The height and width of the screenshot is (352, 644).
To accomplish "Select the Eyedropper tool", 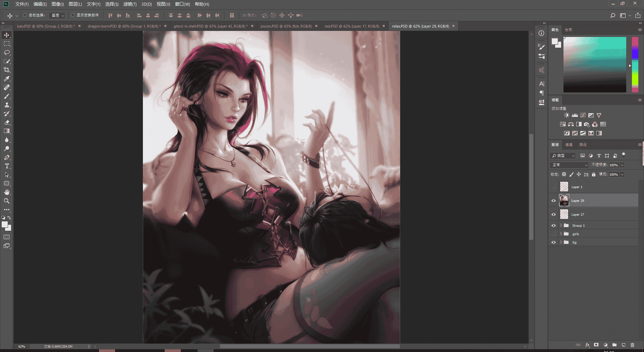I will (7, 79).
